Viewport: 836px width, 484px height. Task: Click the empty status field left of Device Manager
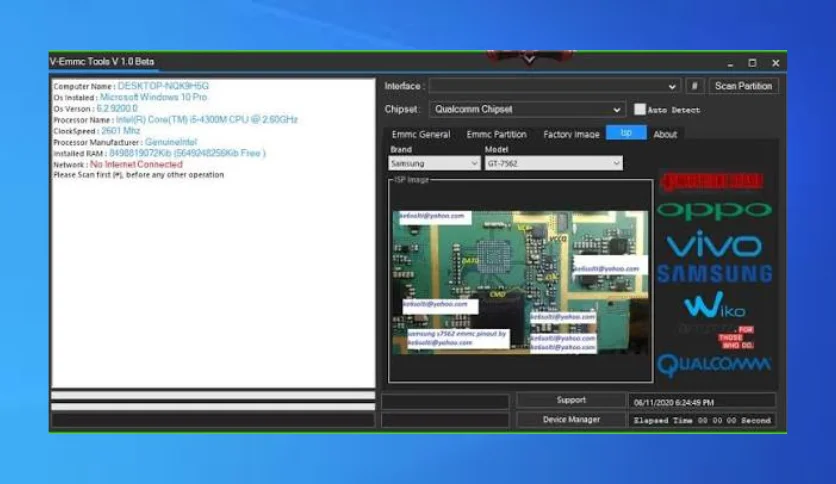tap(445, 421)
